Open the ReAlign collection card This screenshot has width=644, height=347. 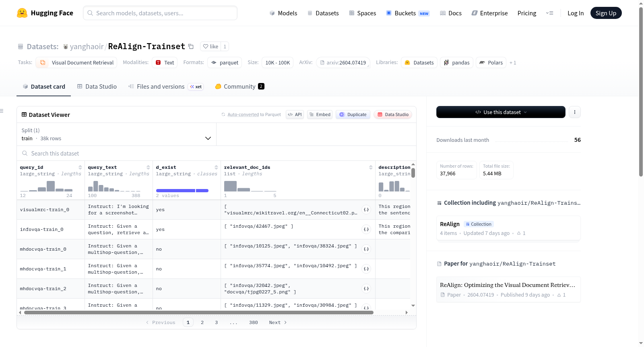508,228
